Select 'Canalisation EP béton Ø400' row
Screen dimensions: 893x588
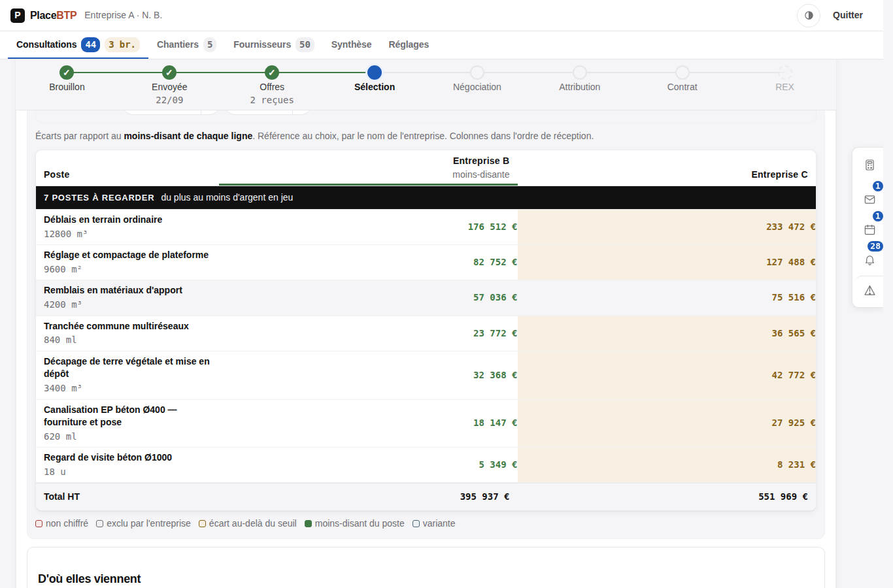(x=426, y=423)
